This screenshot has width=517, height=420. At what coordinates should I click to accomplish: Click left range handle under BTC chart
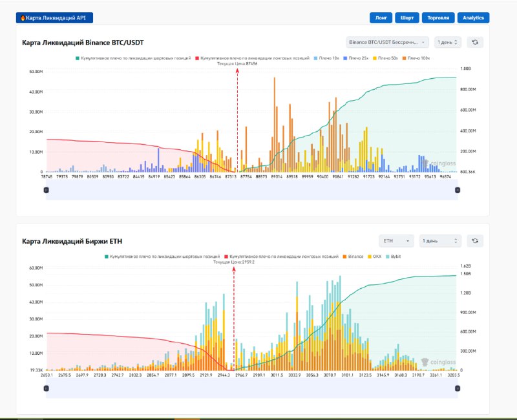click(46, 190)
